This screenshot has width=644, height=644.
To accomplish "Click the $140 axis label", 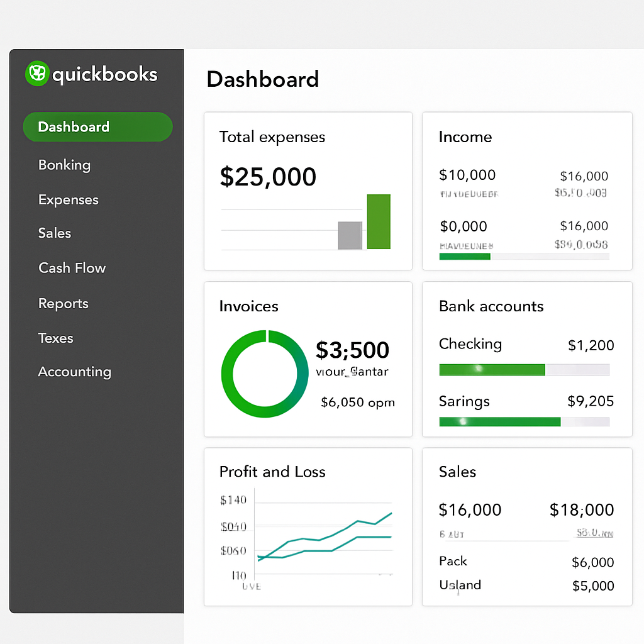I will 234,500.
